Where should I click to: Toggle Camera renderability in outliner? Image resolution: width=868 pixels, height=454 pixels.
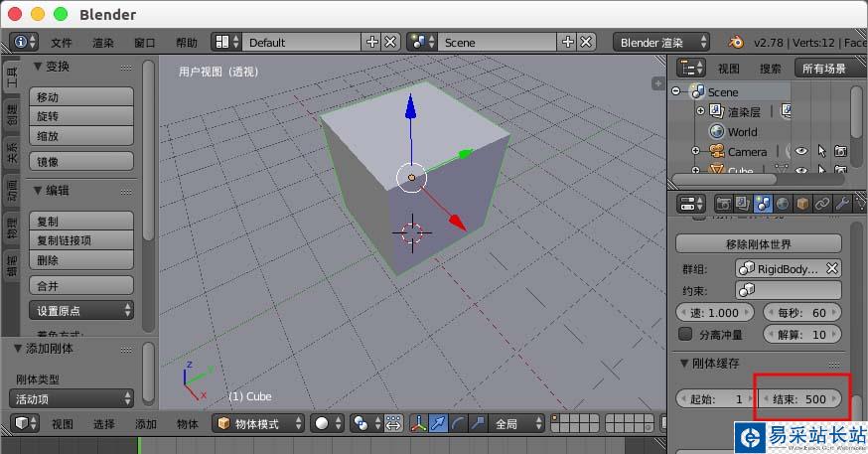(x=840, y=151)
